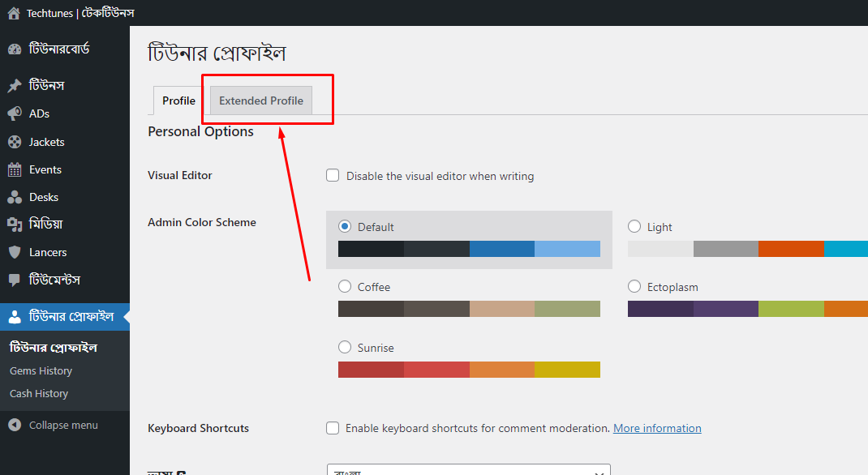Click the Admin Color Scheme label
This screenshot has height=475, width=868.
tap(202, 222)
